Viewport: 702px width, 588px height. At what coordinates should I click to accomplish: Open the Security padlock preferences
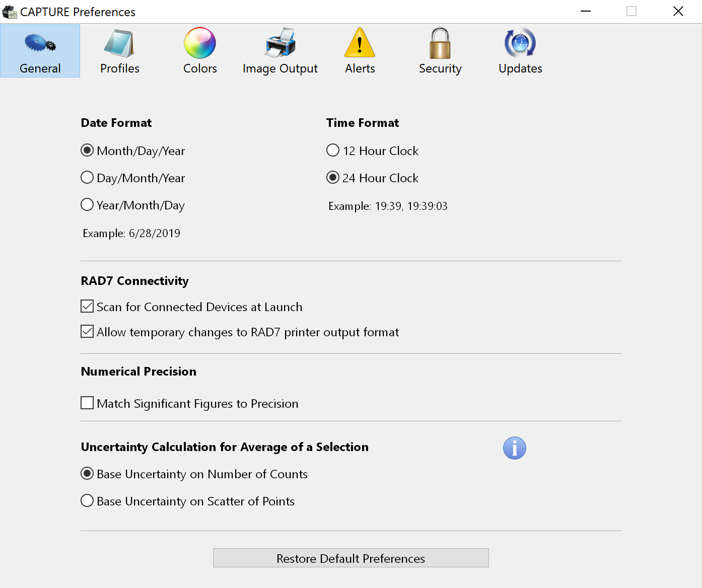440,44
